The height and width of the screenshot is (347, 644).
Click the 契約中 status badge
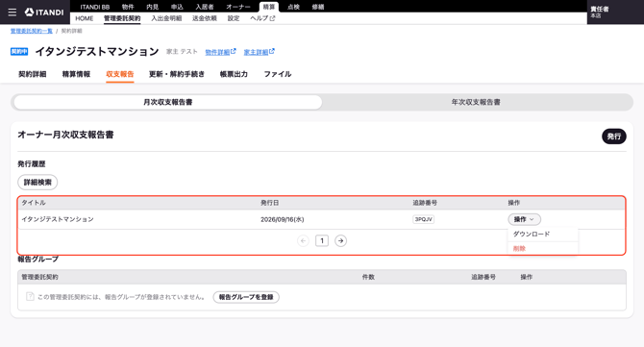point(19,52)
